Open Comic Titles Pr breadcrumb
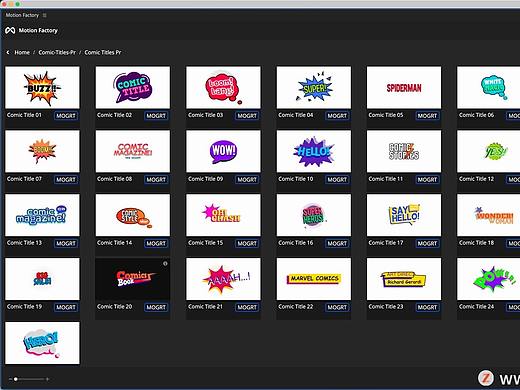The height and width of the screenshot is (390, 520). (x=103, y=52)
